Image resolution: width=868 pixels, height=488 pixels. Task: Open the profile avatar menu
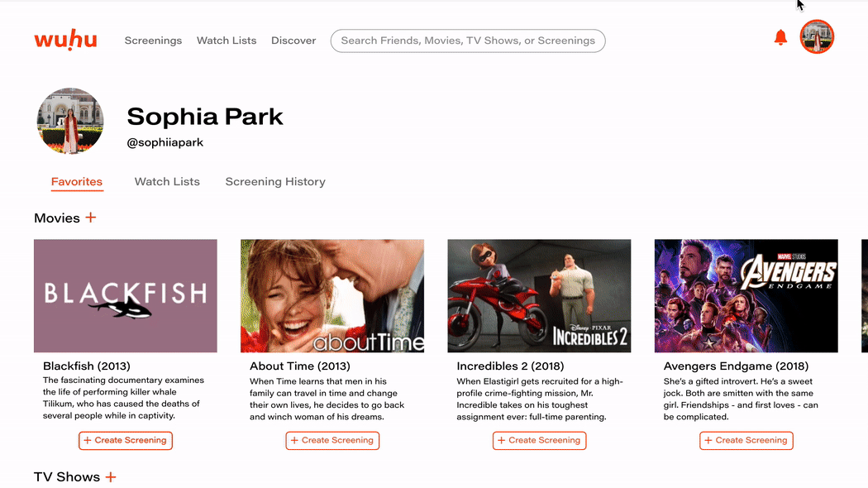tap(817, 37)
